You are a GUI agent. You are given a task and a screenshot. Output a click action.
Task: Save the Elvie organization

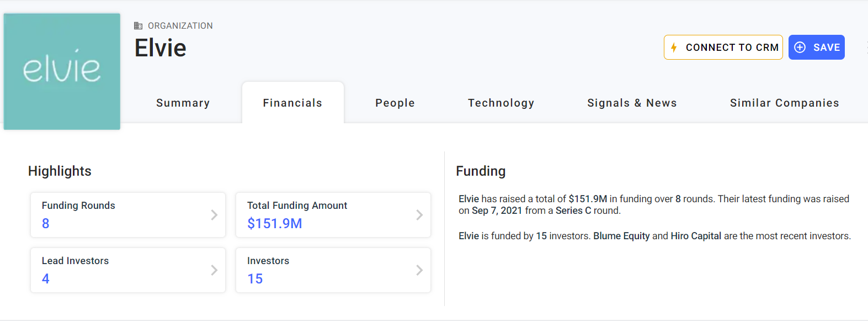pyautogui.click(x=817, y=48)
